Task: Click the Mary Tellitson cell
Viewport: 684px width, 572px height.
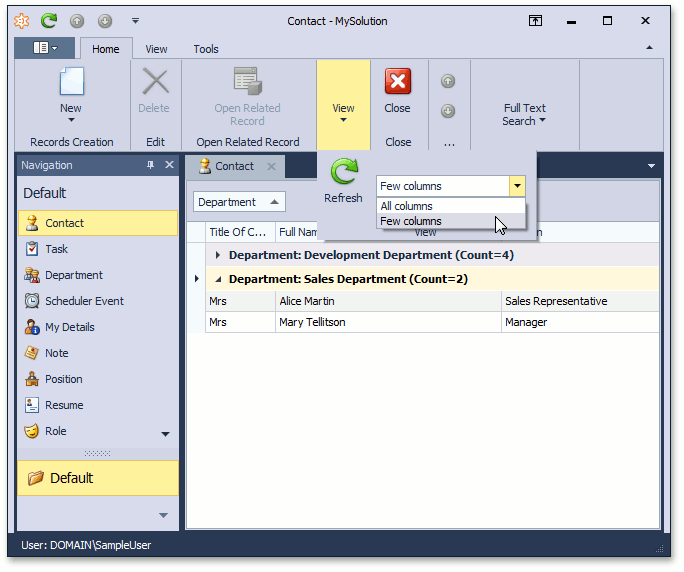Action: tap(388, 322)
